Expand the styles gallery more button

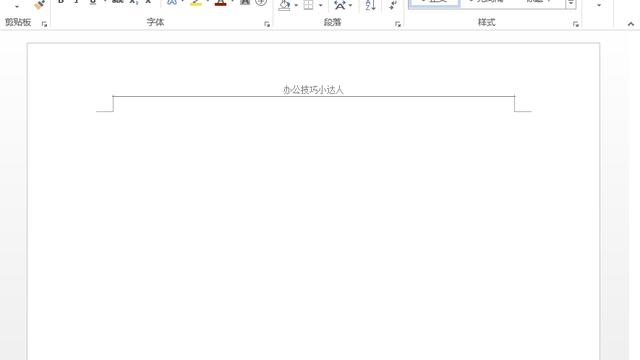click(571, 4)
